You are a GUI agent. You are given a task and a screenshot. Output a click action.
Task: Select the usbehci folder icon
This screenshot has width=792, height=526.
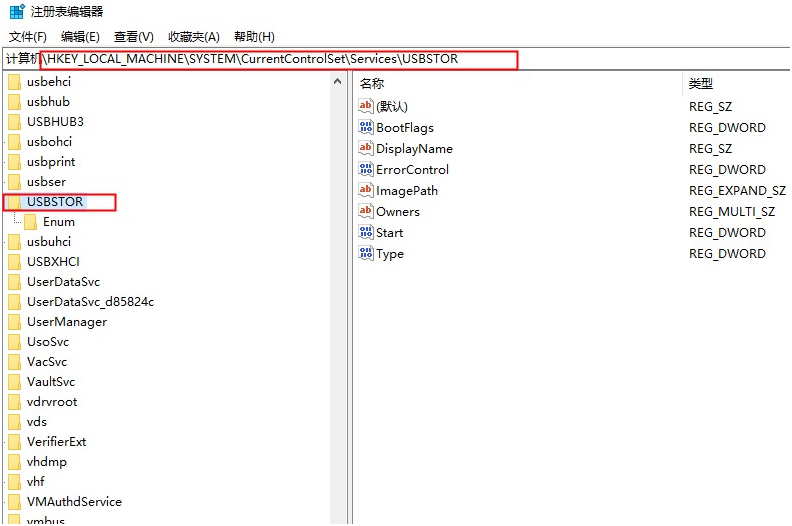(15, 82)
